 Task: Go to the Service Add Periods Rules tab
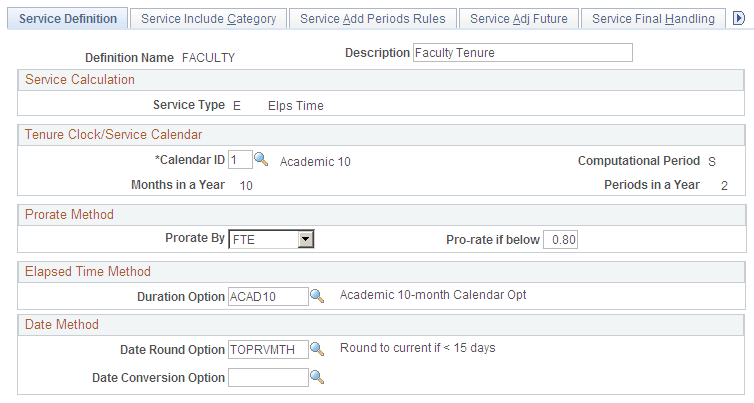[373, 18]
